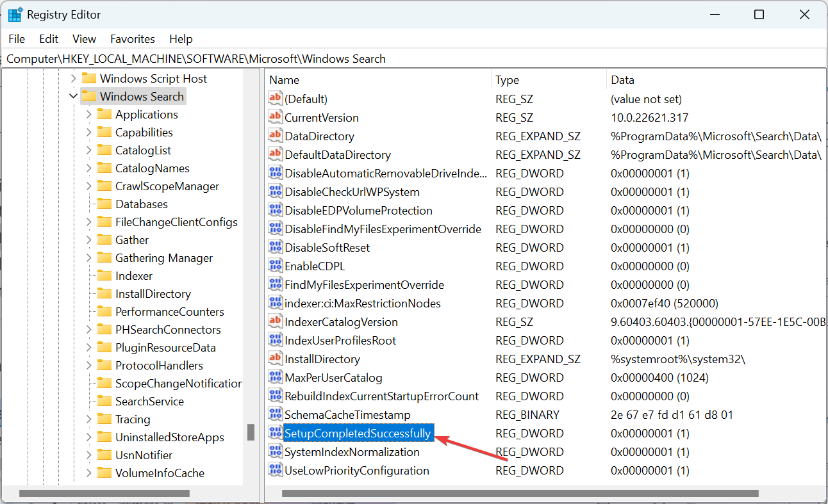Click the DisableSoftReset DWORD icon
Screen dimensions: 828x504
pyautogui.click(x=276, y=247)
